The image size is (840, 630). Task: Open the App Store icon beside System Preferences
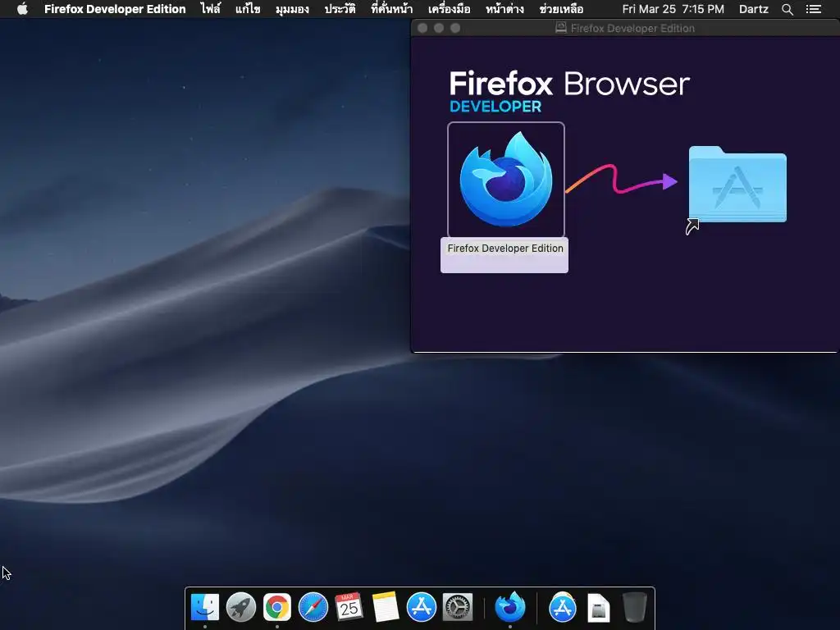coord(421,607)
